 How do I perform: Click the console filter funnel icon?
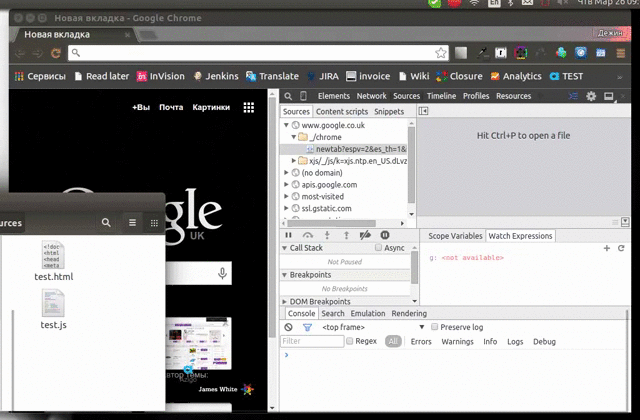point(307,327)
